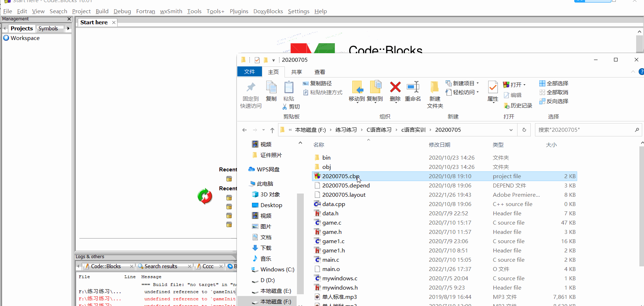The height and width of the screenshot is (306, 644).
Task: Click the Up one level arrow
Action: click(272, 130)
